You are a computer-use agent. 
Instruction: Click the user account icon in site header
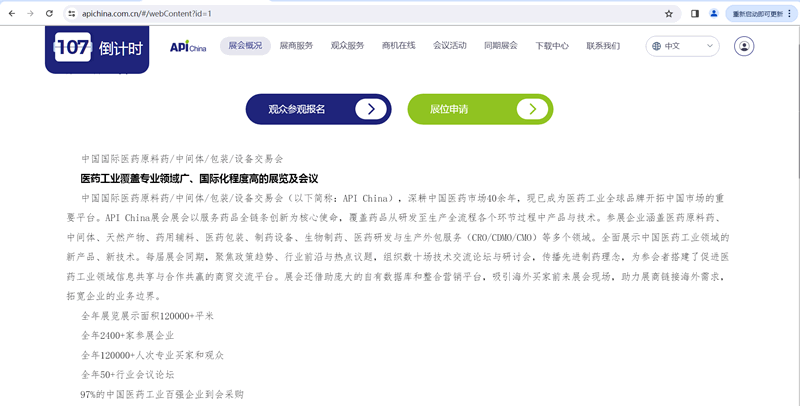pyautogui.click(x=743, y=46)
